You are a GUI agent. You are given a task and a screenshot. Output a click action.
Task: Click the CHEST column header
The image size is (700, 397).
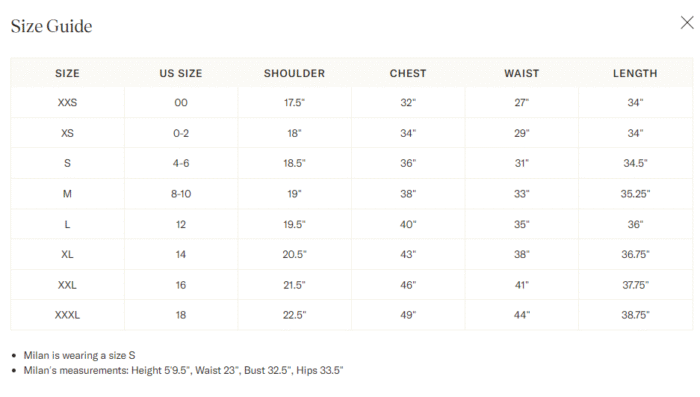coord(408,73)
